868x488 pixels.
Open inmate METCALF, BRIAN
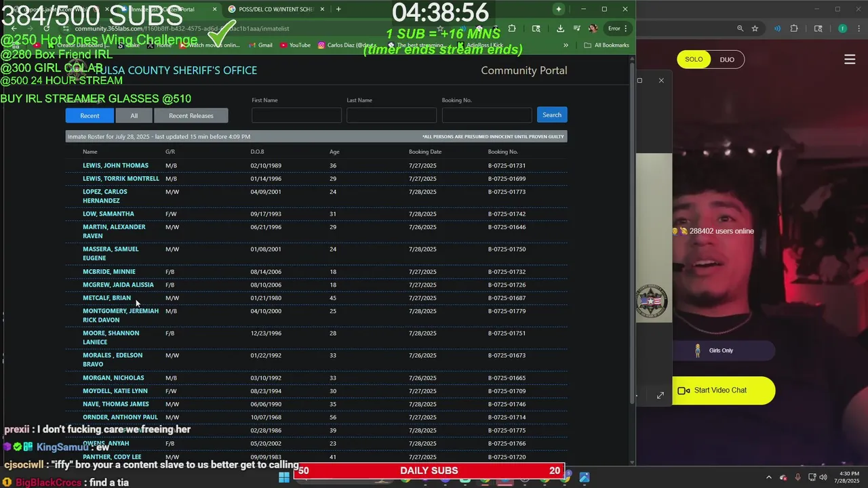106,298
